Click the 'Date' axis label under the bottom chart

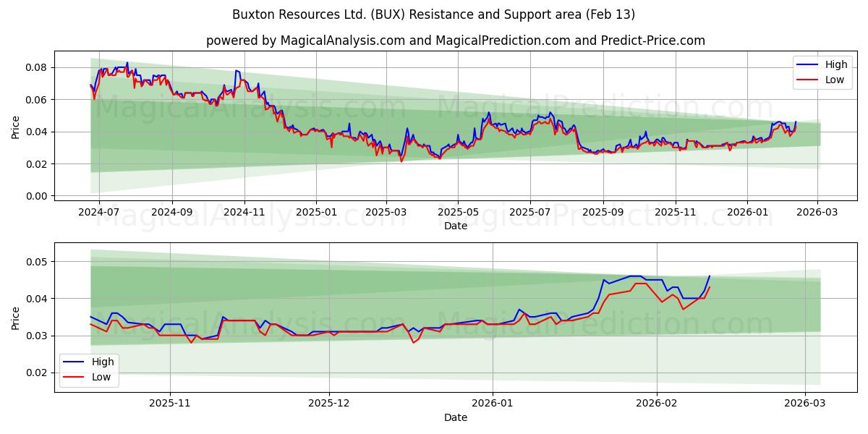click(x=456, y=417)
